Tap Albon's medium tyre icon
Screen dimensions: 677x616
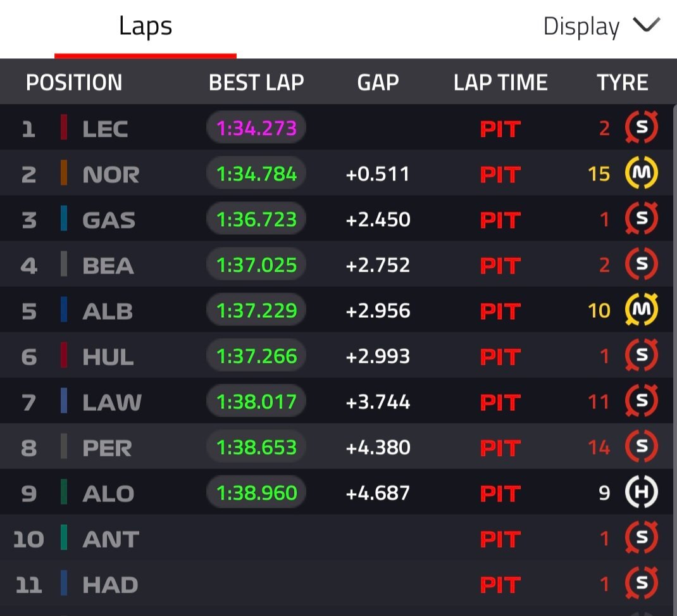[x=642, y=310]
